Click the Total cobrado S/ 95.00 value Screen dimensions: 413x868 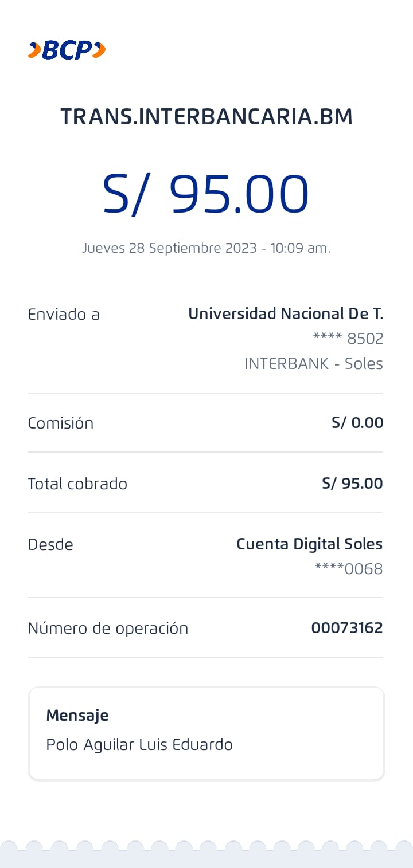click(352, 484)
